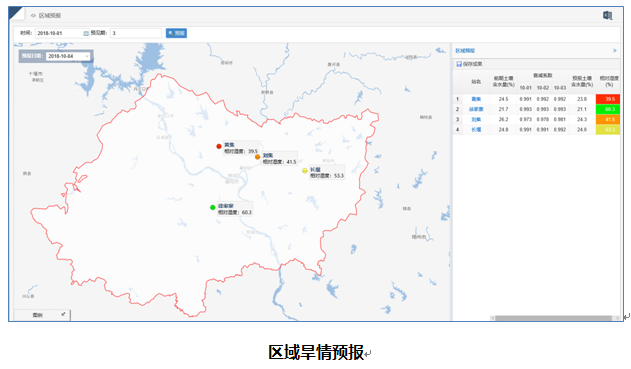
Task: Click the expand icon on the 图例 legend bar
Action: 63,314
